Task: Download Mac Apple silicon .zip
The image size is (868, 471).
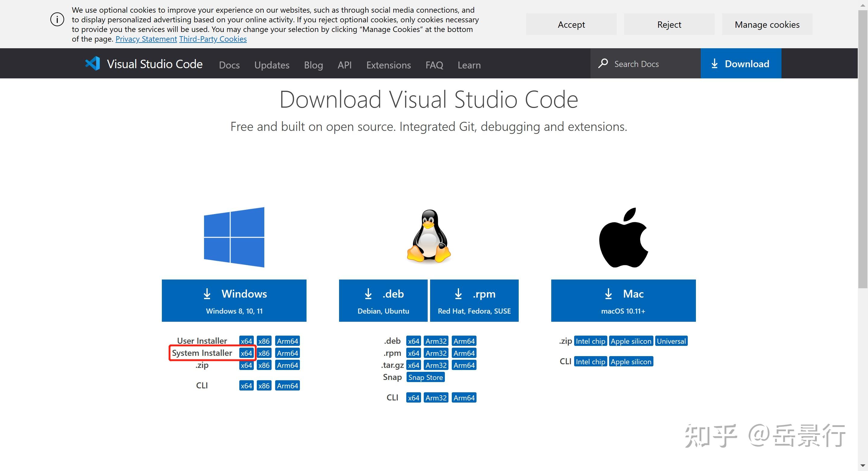Action: tap(631, 341)
